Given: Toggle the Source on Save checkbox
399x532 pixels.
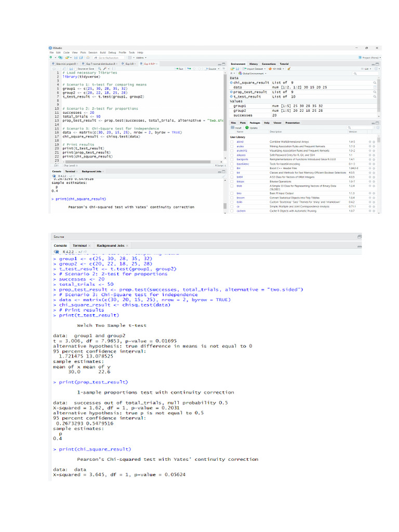Looking at the screenshot, I should tap(76, 69).
